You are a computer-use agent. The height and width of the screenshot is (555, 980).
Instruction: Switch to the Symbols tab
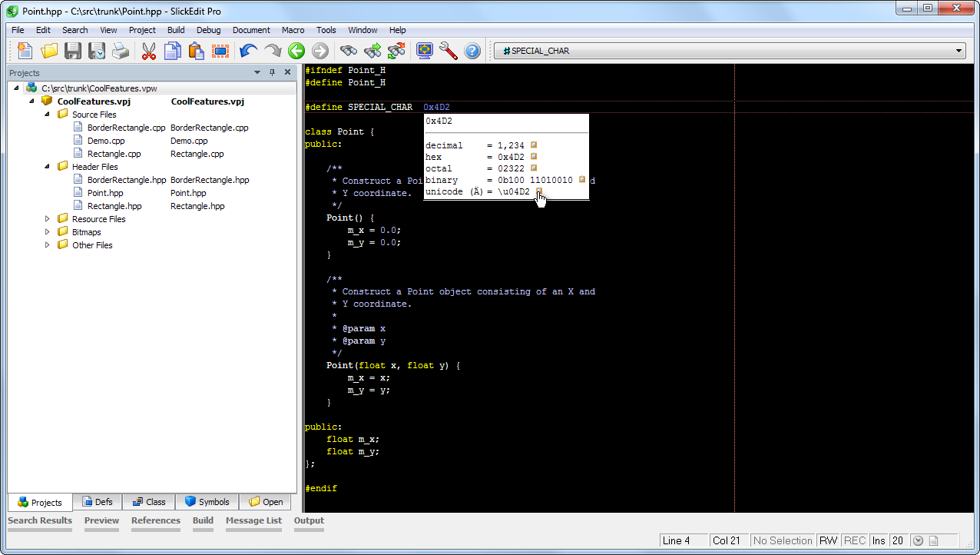point(207,502)
